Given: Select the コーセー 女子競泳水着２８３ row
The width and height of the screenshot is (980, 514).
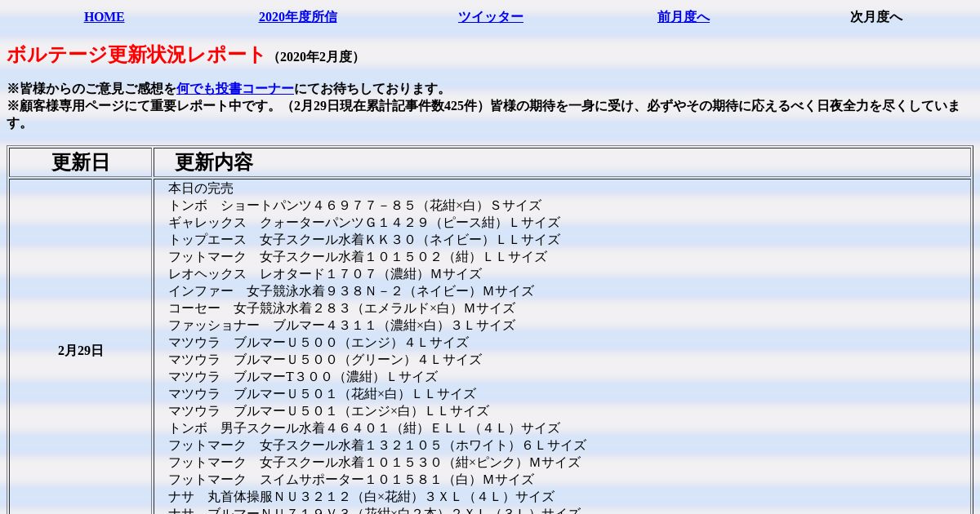Looking at the screenshot, I should coord(341,308).
